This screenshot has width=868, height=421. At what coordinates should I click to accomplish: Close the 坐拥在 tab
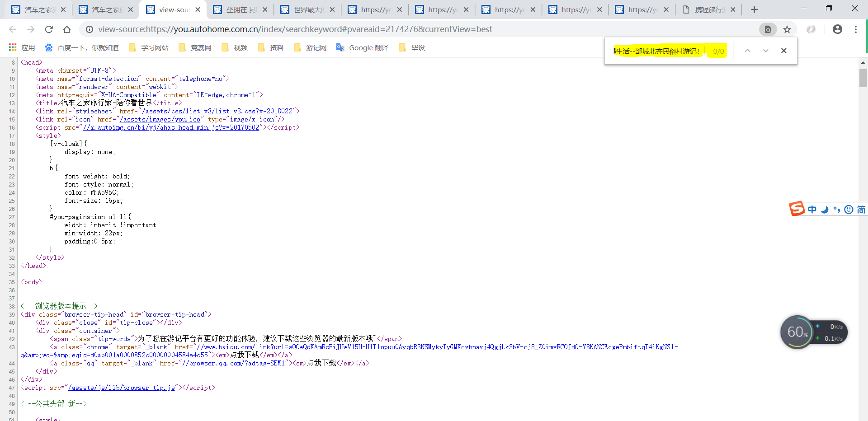[265, 9]
